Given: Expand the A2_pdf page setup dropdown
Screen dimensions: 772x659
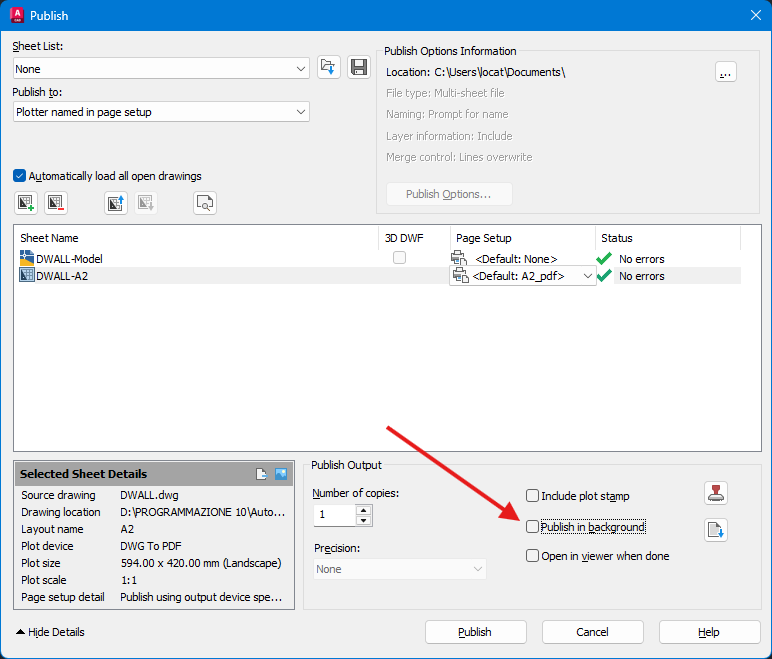Looking at the screenshot, I should tap(587, 276).
